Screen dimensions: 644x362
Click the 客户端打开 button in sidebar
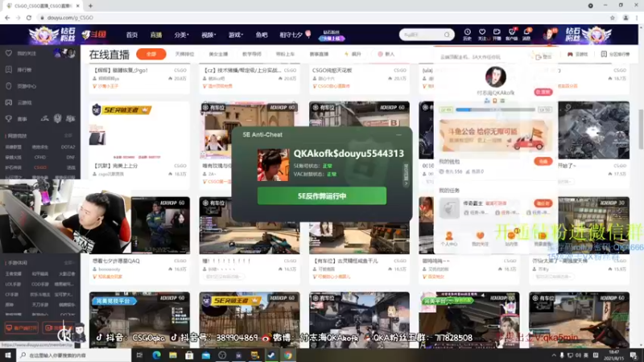(x=22, y=327)
